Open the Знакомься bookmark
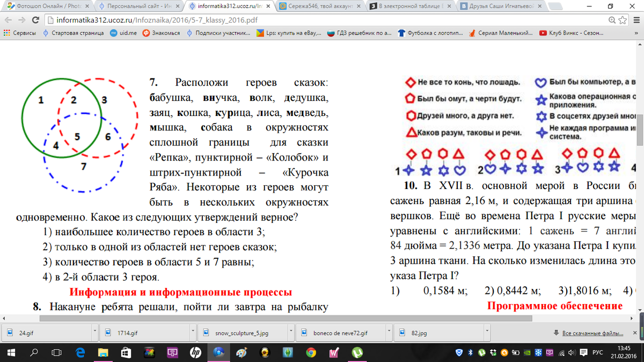Viewport: 644px width, 362px height. pyautogui.click(x=162, y=33)
